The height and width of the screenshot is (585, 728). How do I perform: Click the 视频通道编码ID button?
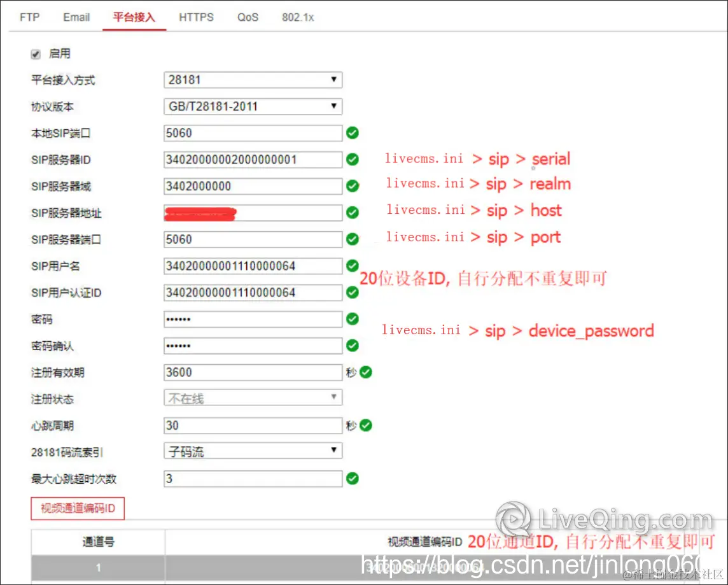click(77, 508)
